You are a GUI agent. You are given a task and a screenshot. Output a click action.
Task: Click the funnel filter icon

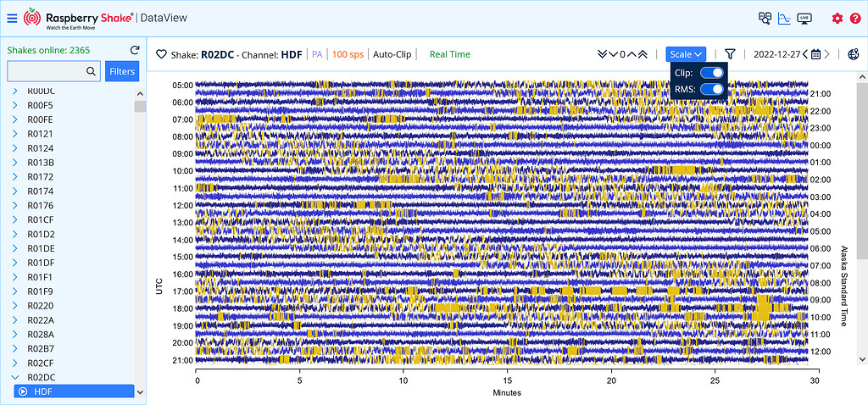(729, 54)
